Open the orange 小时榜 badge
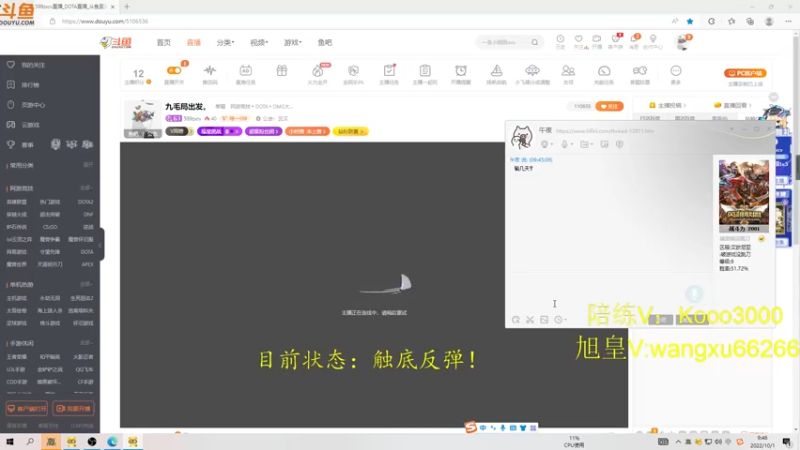Image resolution: width=800 pixels, height=450 pixels. point(307,132)
